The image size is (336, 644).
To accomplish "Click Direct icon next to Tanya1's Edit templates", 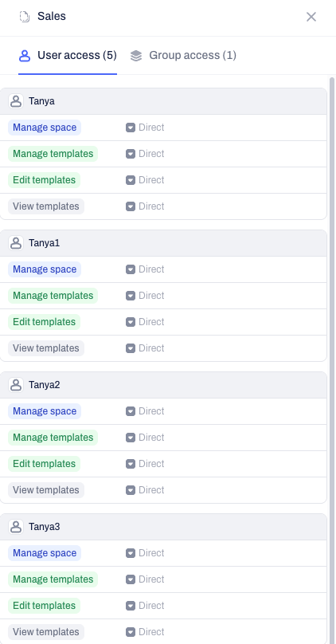I will click(131, 322).
